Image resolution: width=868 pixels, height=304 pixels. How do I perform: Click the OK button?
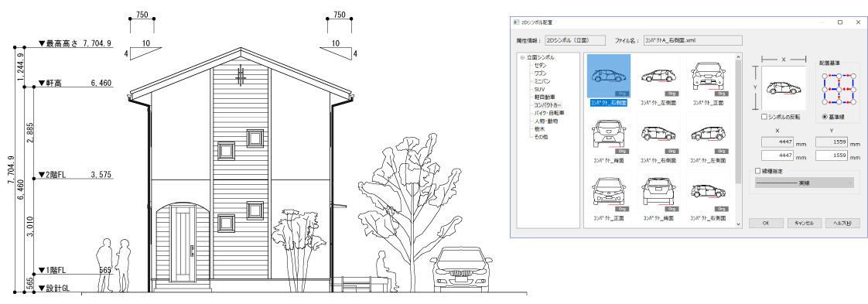click(x=766, y=223)
